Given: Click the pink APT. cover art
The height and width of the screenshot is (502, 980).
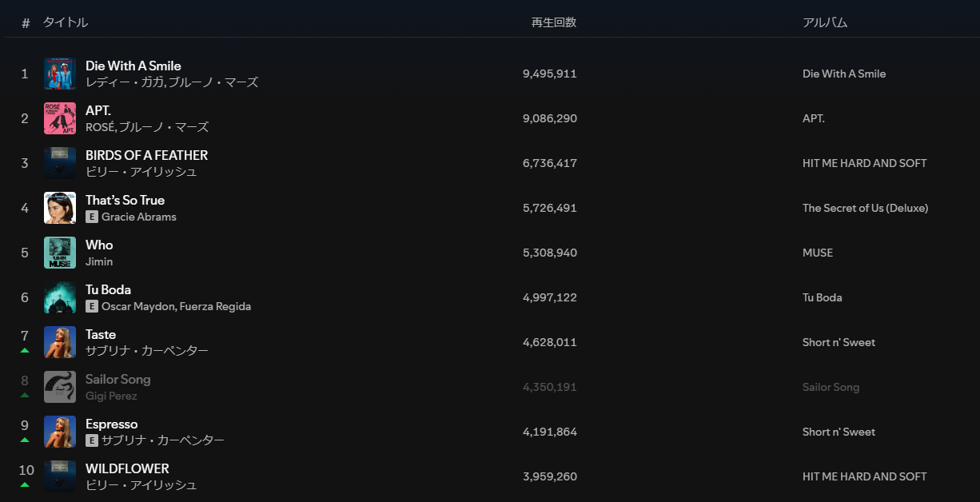Looking at the screenshot, I should [60, 118].
